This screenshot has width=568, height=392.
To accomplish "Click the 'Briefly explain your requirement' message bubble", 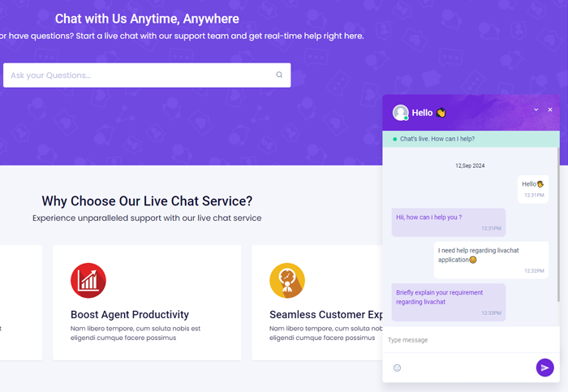I will pyautogui.click(x=449, y=302).
